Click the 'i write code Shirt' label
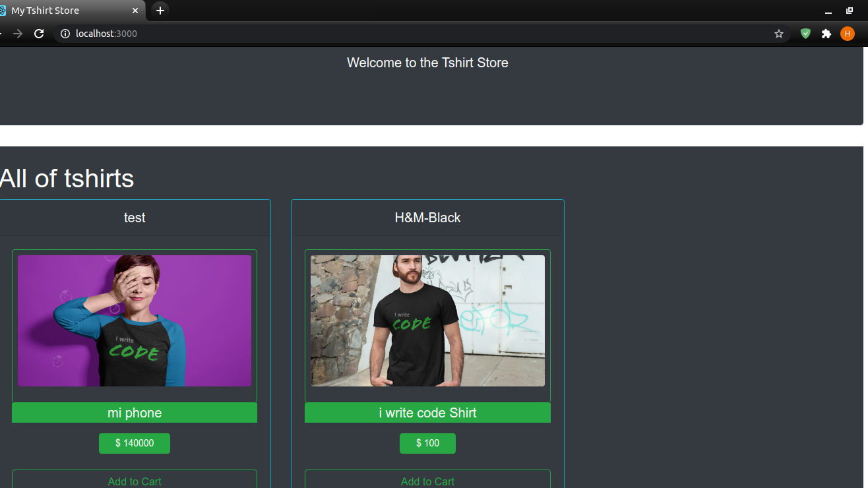Image resolution: width=868 pixels, height=488 pixels. (x=427, y=413)
